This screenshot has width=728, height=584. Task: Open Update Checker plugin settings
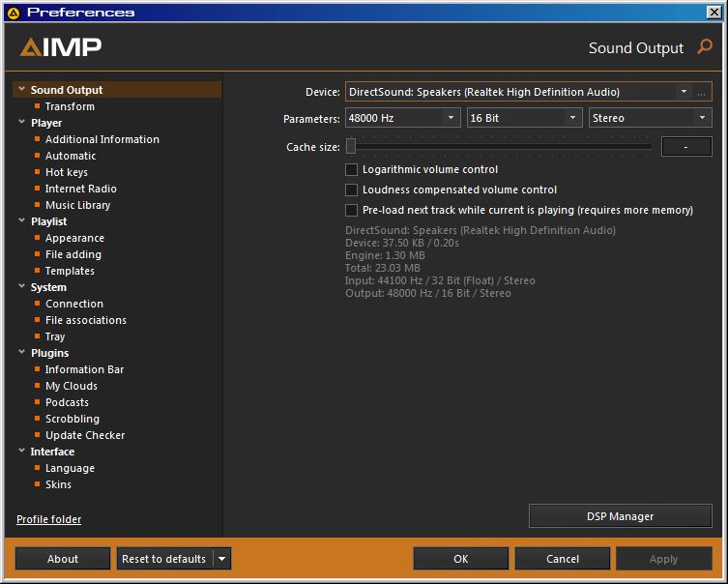coord(85,435)
